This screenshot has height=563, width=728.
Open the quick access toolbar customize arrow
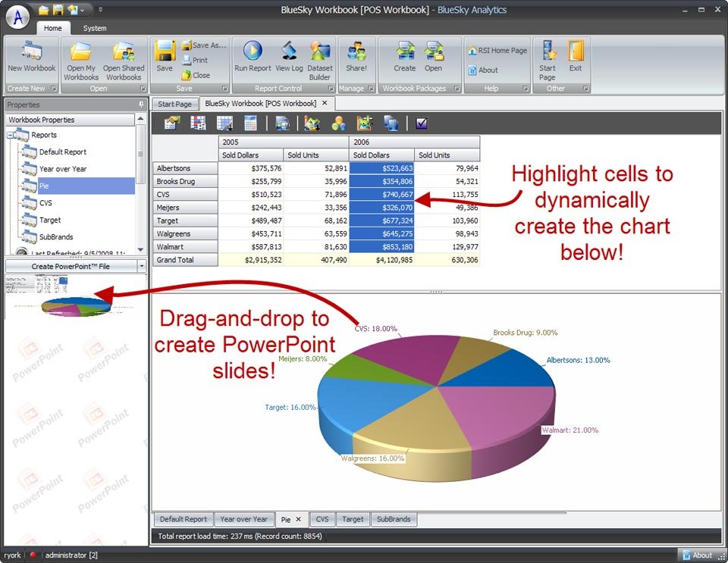click(101, 10)
